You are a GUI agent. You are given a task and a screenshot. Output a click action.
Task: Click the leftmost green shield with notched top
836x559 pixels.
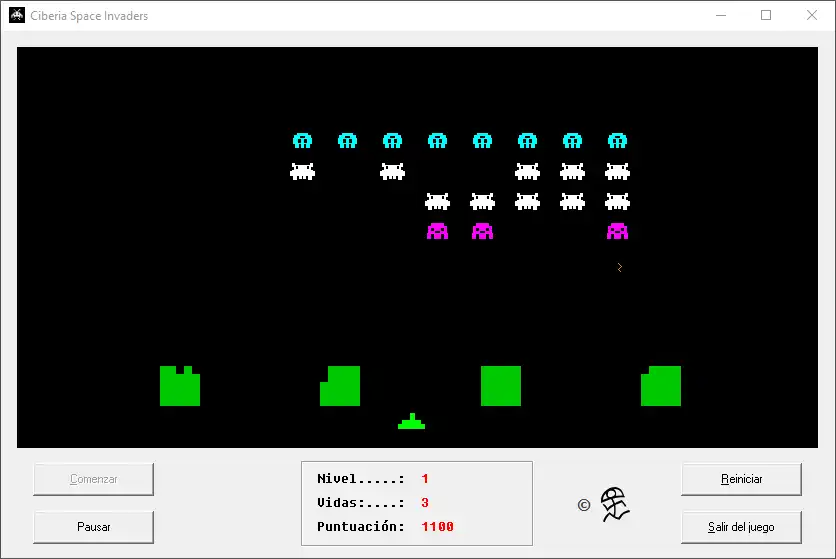[180, 386]
